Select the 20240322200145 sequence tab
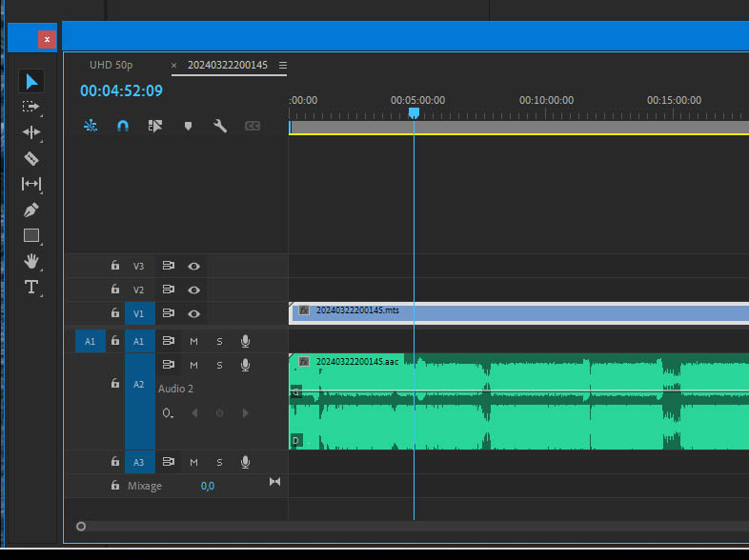Image resolution: width=749 pixels, height=560 pixels. [228, 65]
